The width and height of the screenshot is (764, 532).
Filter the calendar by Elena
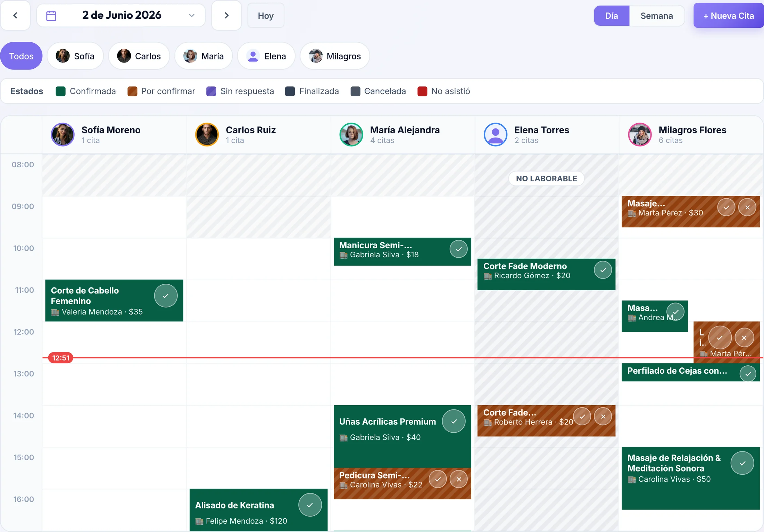266,56
